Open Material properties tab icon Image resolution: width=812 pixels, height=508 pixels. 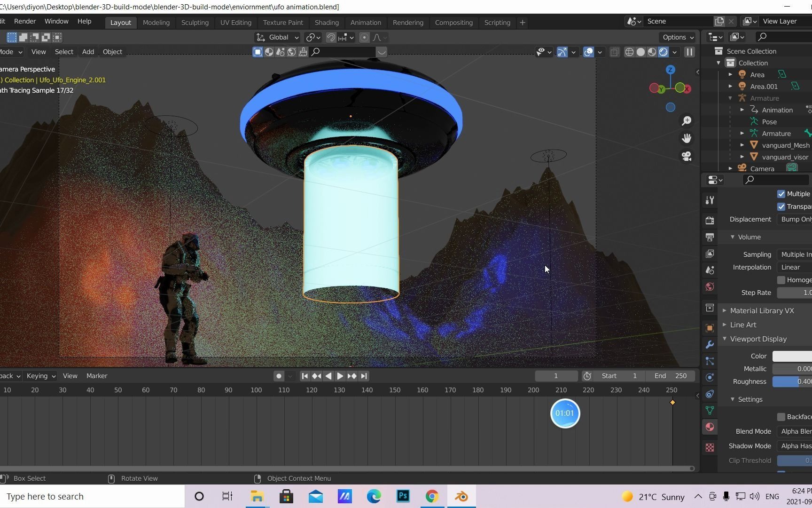[710, 427]
